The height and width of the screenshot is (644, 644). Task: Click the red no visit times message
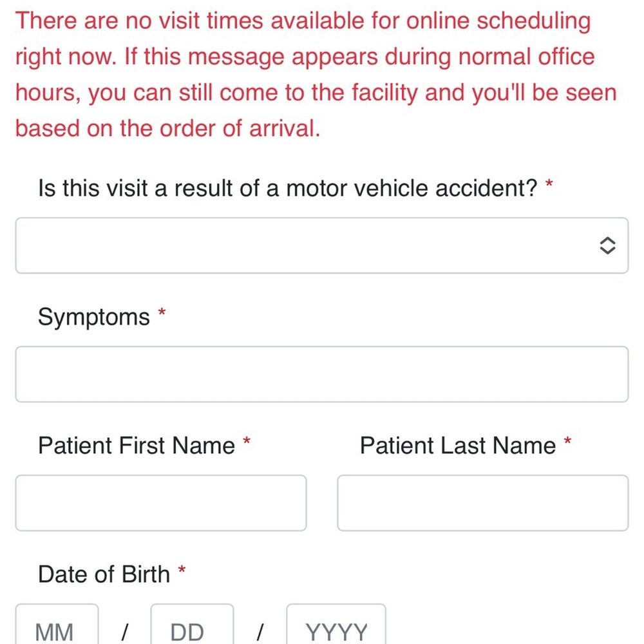click(316, 74)
